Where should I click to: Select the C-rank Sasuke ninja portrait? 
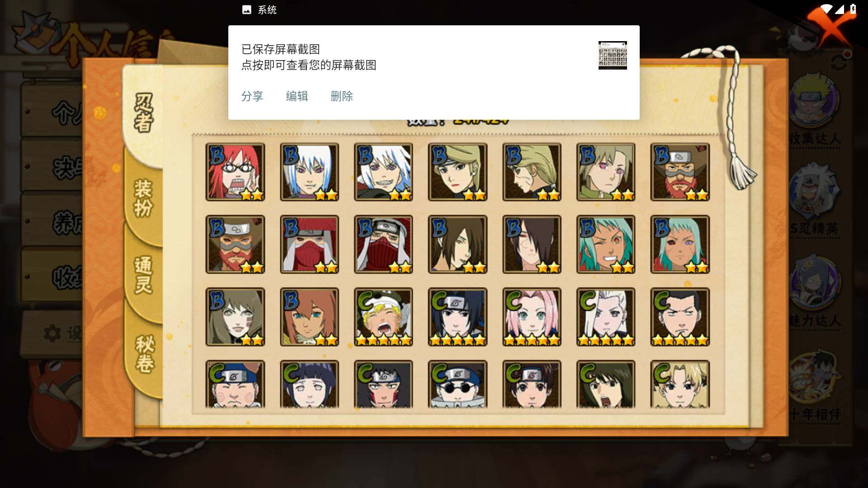458,317
